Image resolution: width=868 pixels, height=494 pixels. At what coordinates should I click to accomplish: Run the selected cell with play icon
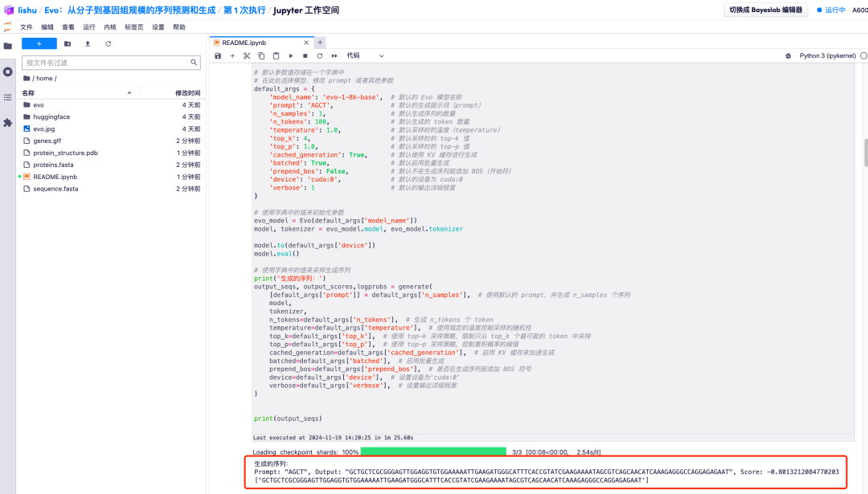(291, 56)
